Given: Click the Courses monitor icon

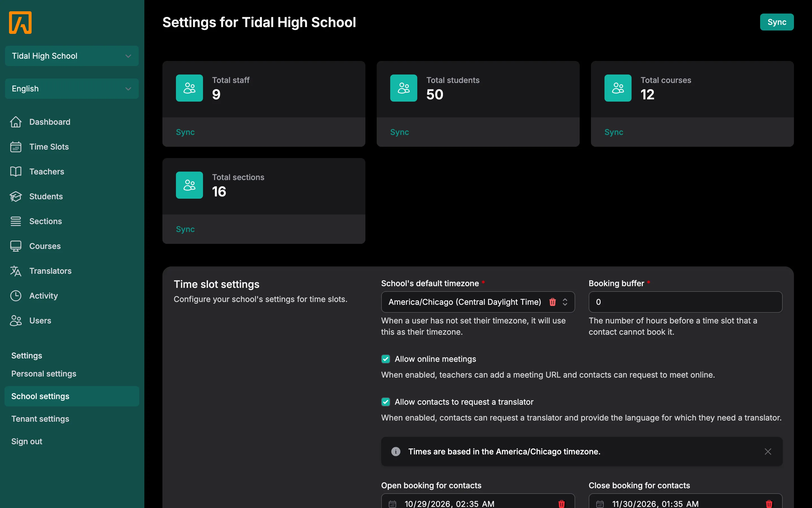Looking at the screenshot, I should pos(16,246).
